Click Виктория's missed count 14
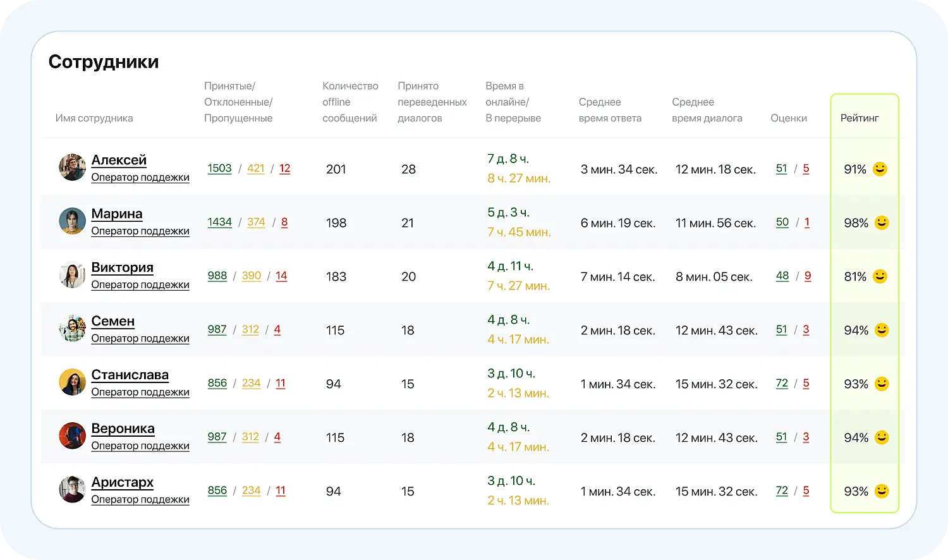The height and width of the screenshot is (560, 948). point(281,276)
